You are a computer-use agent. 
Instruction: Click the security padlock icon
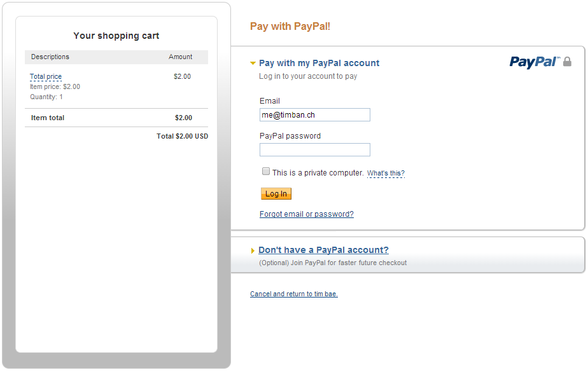[x=567, y=62]
